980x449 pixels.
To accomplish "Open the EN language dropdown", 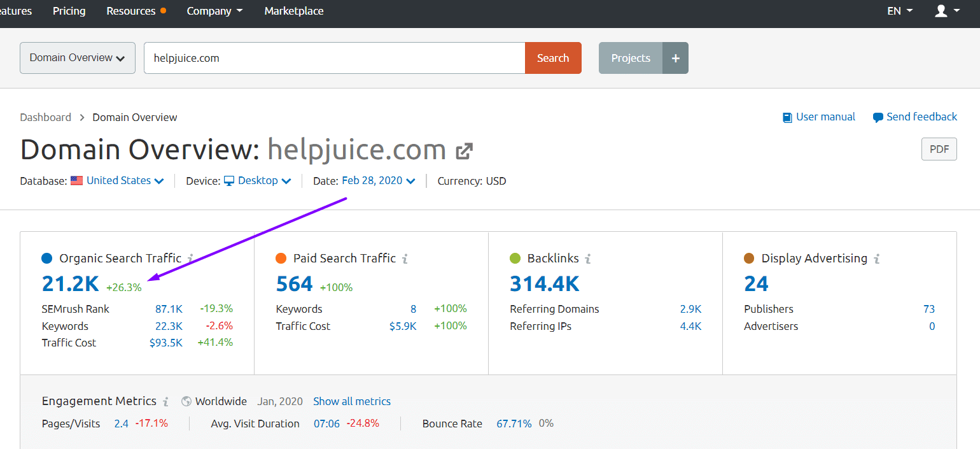I will tap(900, 11).
